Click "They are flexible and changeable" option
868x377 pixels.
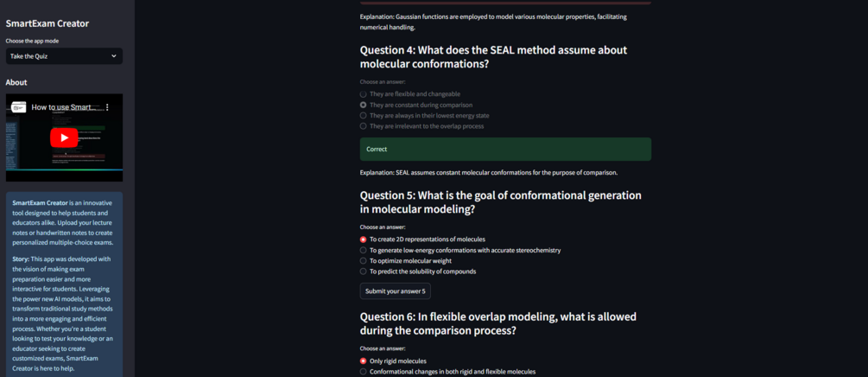(364, 94)
